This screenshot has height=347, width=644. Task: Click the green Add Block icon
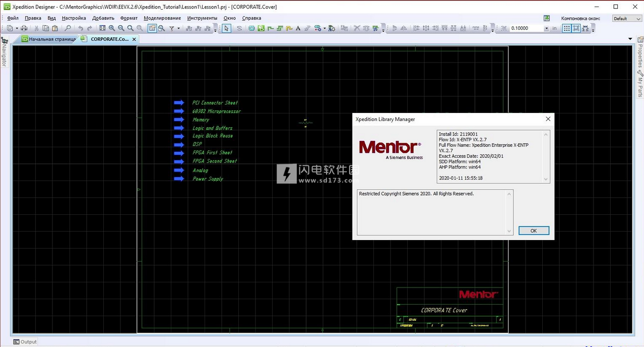(x=261, y=28)
